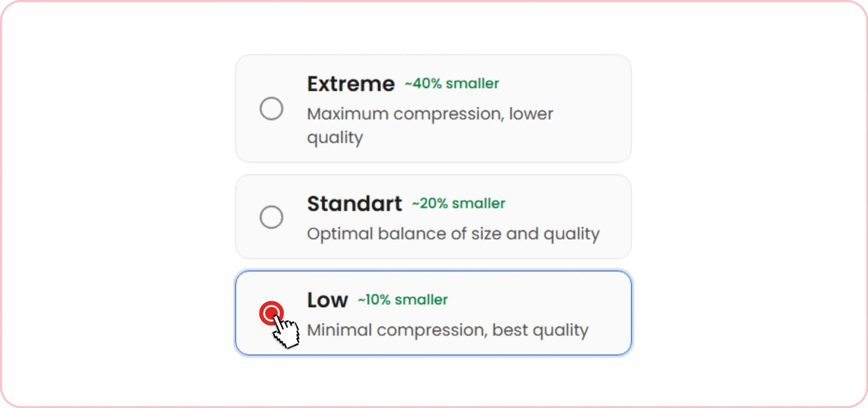
Task: Click the green "~20% smaller" label
Action: coord(458,203)
